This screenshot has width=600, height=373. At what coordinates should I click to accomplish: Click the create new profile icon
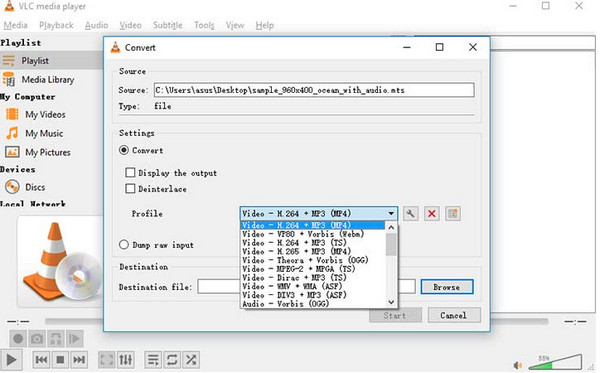point(453,213)
